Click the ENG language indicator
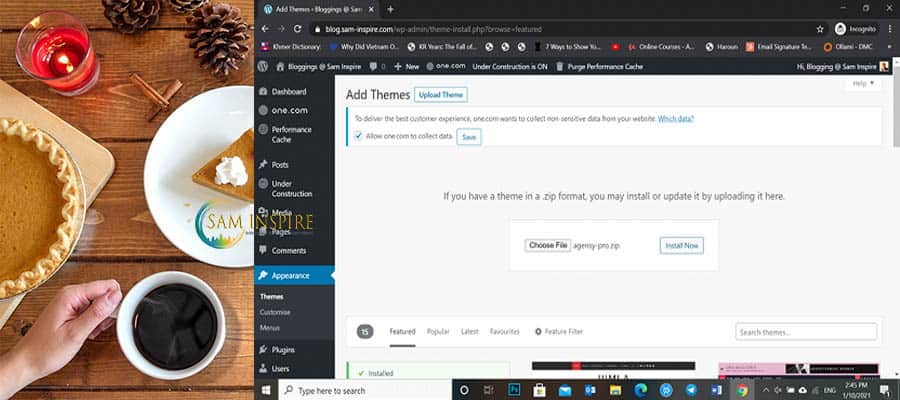The image size is (900, 400). pos(829,390)
